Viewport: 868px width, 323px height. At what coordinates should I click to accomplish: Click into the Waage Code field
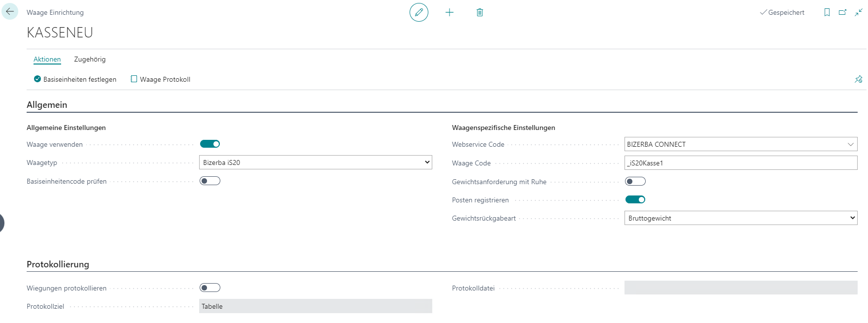click(740, 163)
